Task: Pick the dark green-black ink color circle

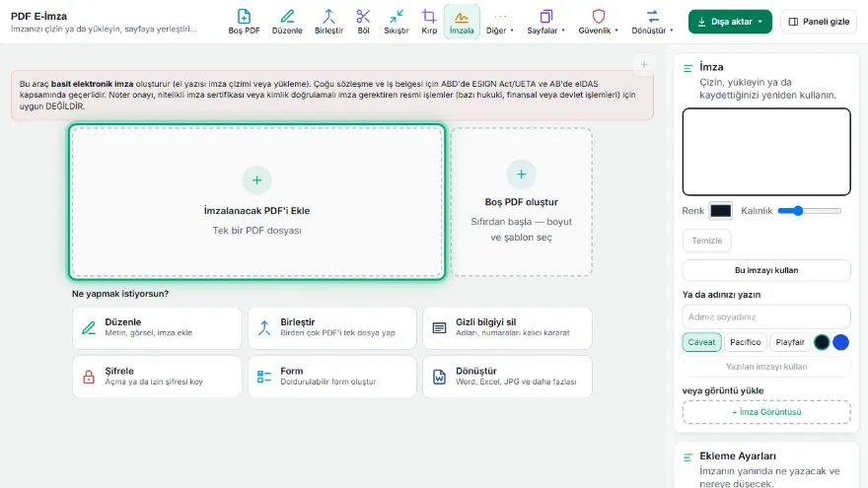Action: tap(822, 342)
